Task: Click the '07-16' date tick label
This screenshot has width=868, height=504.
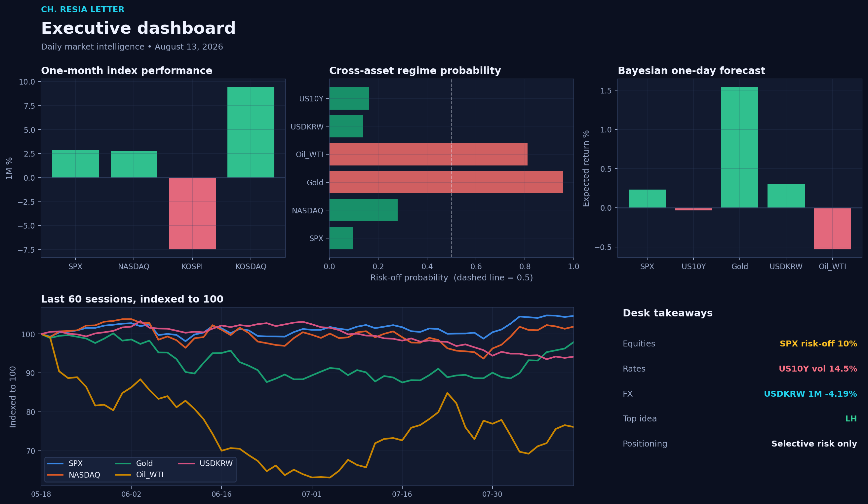Action: [402, 494]
